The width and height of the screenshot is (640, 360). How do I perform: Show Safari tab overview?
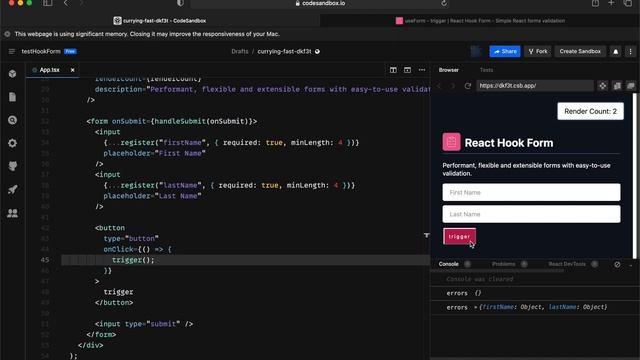click(628, 3)
